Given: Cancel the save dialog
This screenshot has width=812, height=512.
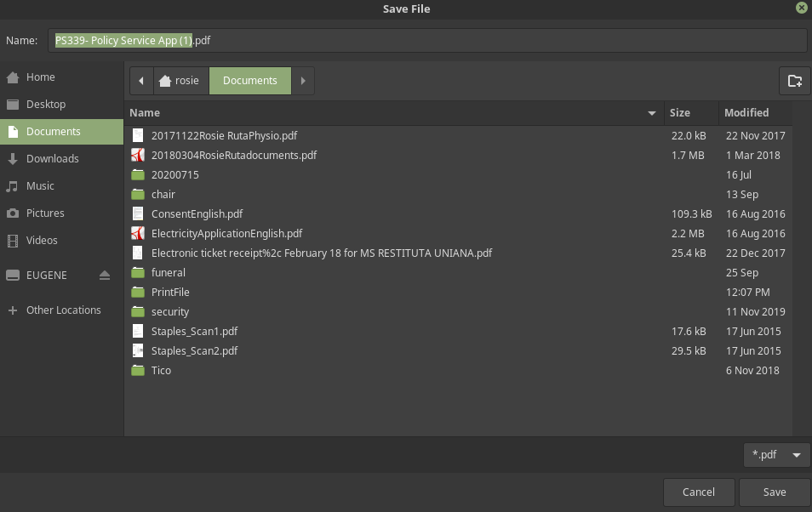Looking at the screenshot, I should 698,492.
